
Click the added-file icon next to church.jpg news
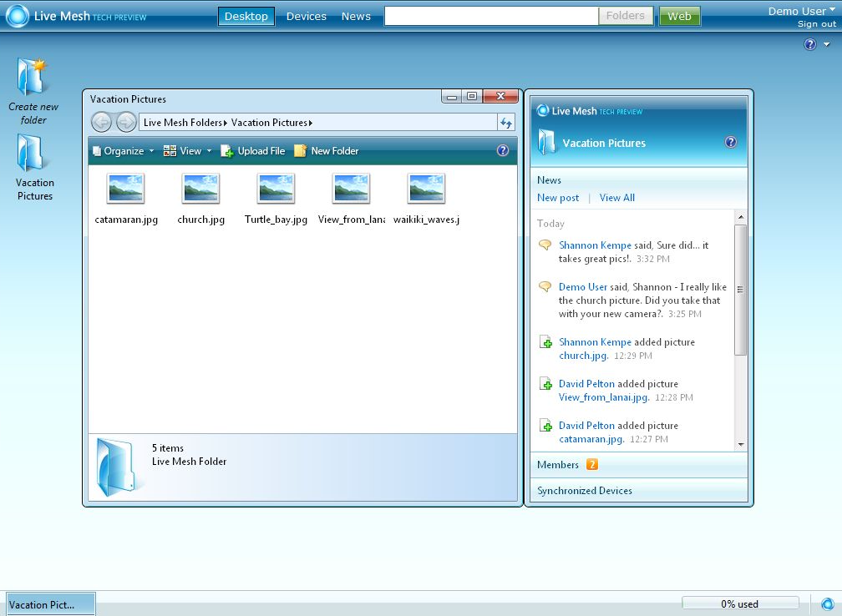pos(545,342)
